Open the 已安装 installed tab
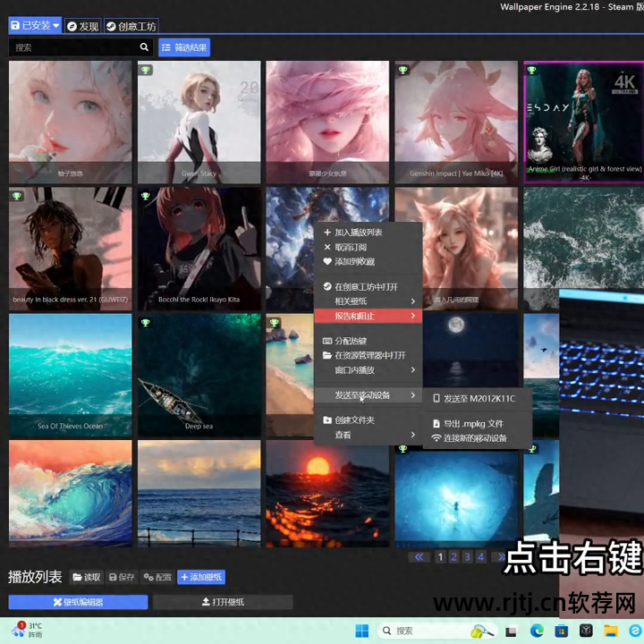This screenshot has height=644, width=644. (35, 25)
